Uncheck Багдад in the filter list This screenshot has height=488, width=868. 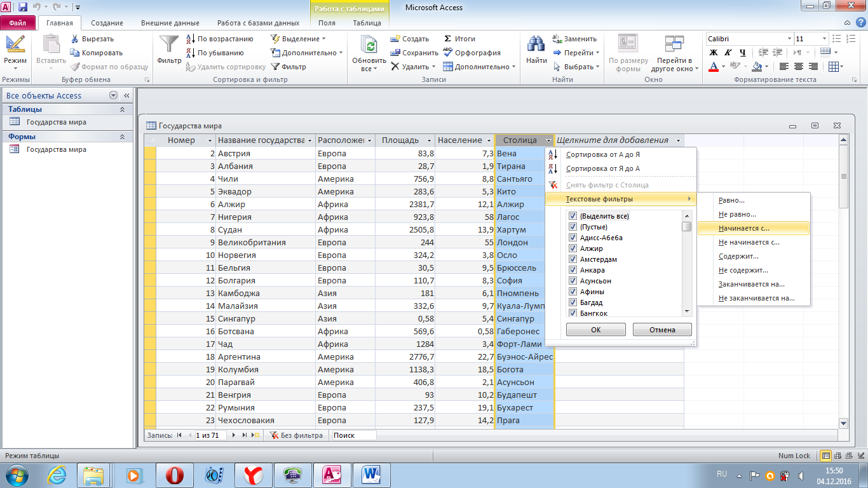573,302
